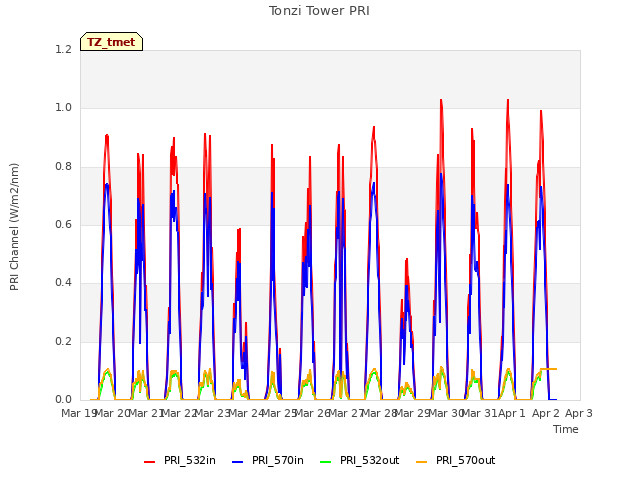Viewport: 640px width, 480px height.
Task: Click the blue peak on Mar 28
Action: tap(373, 183)
